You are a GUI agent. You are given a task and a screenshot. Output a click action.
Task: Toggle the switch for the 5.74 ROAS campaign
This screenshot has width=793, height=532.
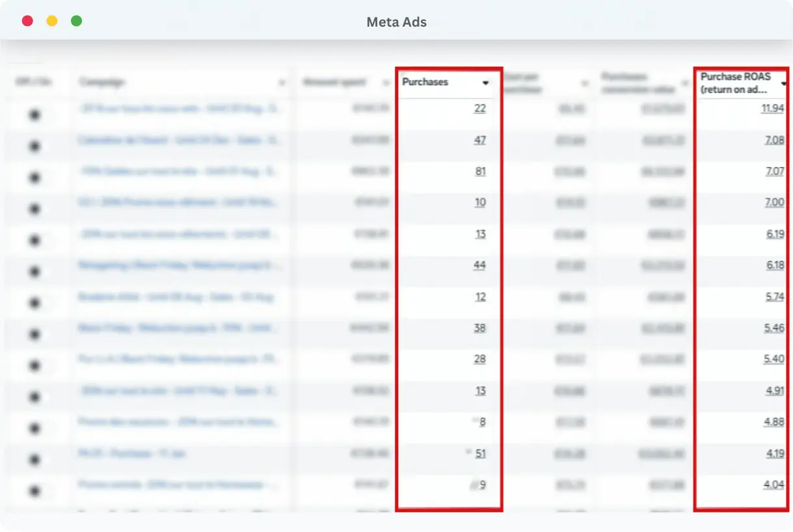click(34, 303)
